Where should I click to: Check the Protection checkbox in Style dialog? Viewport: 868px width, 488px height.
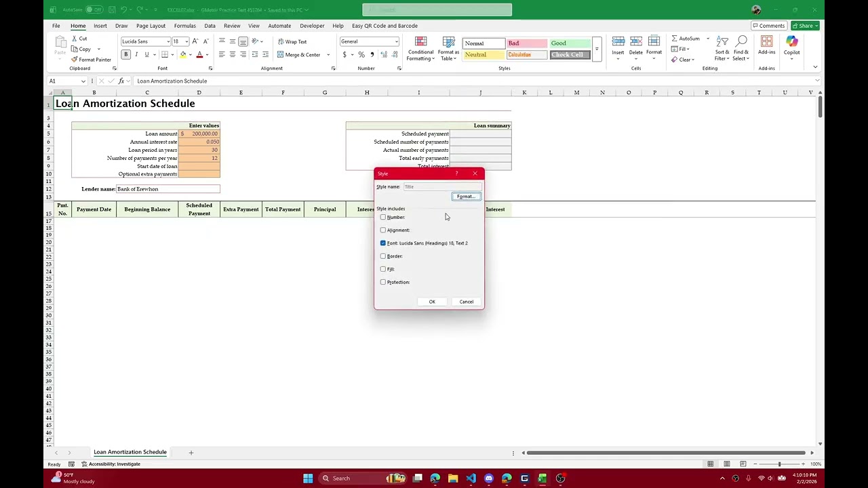tap(383, 282)
